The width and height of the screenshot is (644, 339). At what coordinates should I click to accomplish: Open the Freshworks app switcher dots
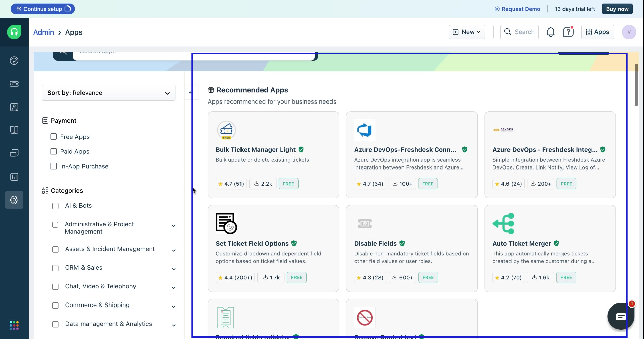(x=14, y=325)
